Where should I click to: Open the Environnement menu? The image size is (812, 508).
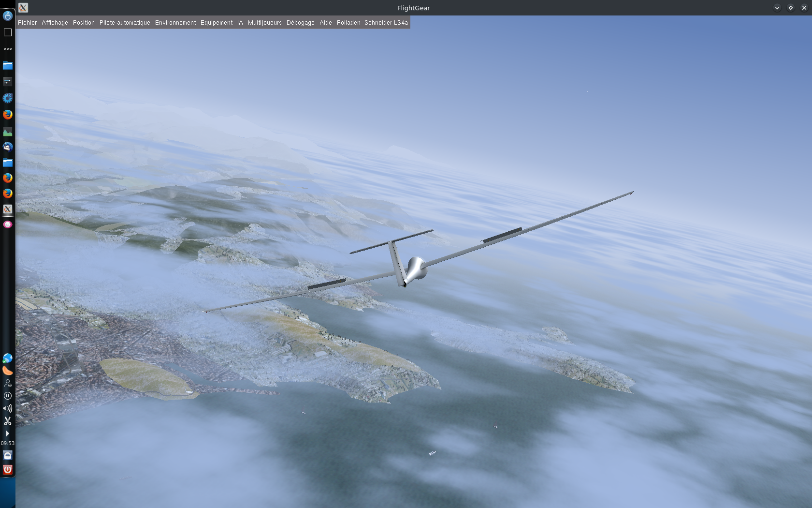point(175,23)
